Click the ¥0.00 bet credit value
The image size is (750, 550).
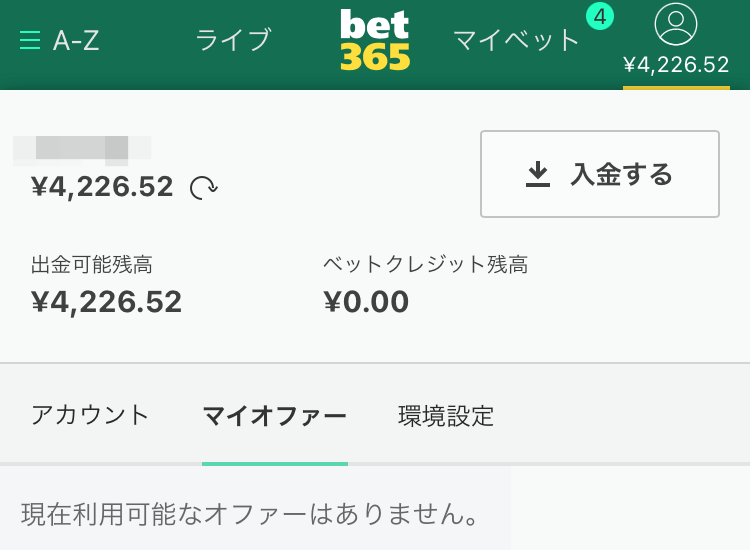coord(366,302)
